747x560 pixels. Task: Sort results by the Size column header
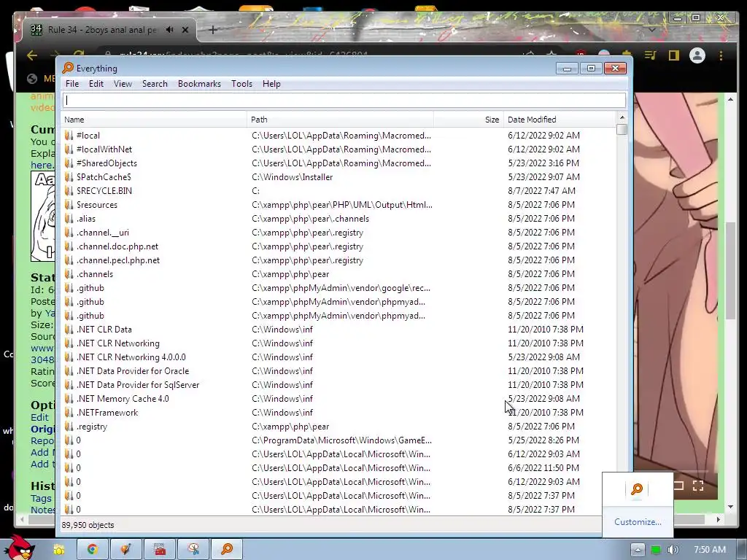(x=469, y=120)
